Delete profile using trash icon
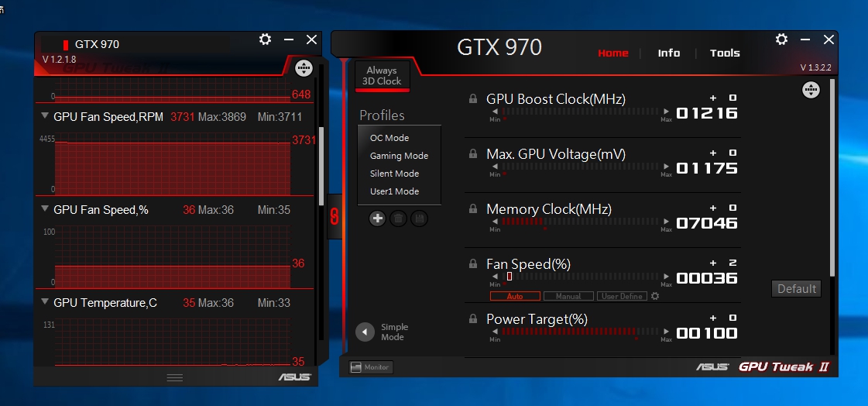The height and width of the screenshot is (406, 868). click(398, 218)
